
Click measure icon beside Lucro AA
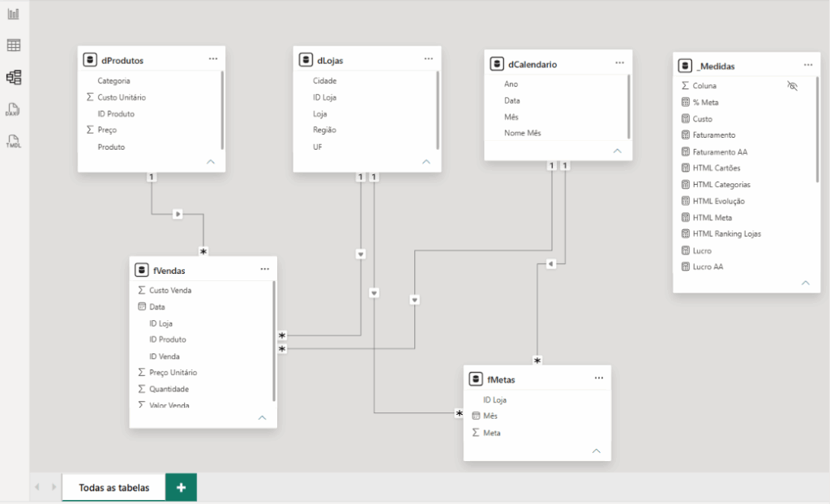click(x=686, y=267)
